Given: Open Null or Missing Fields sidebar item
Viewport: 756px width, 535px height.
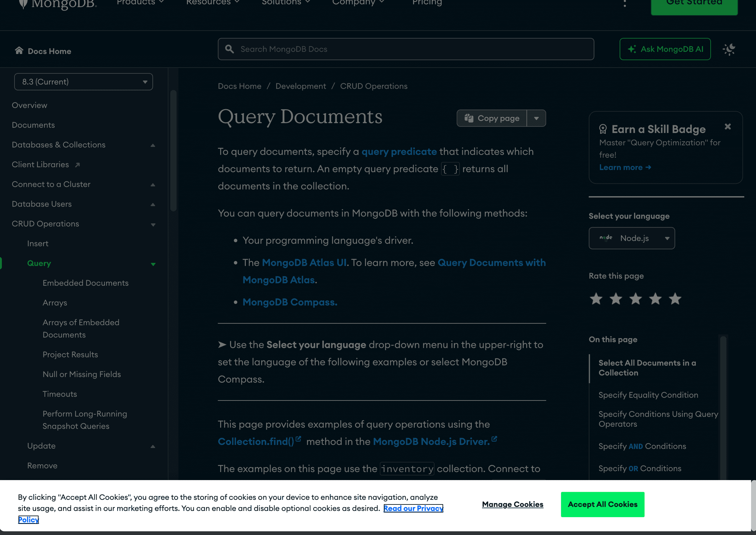Looking at the screenshot, I should pyautogui.click(x=81, y=375).
